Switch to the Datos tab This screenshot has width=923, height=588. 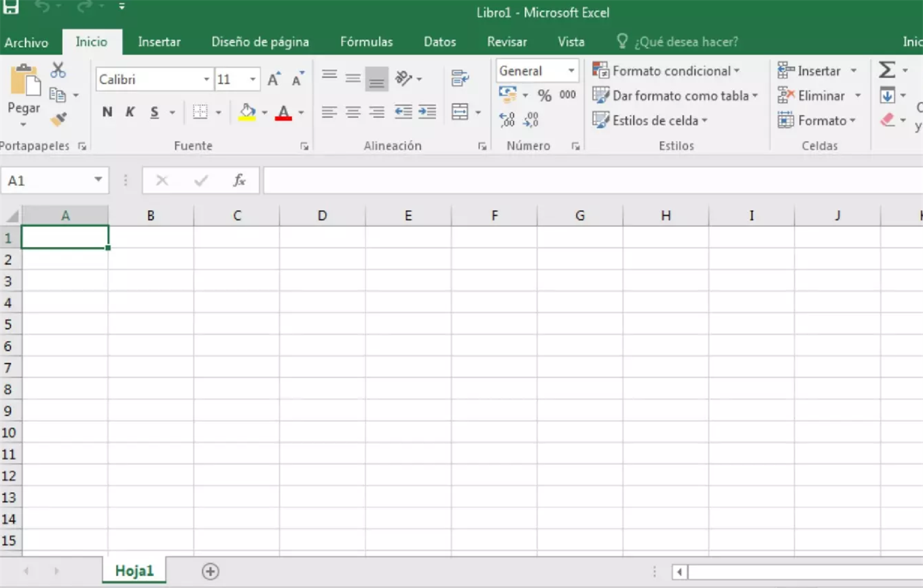(439, 42)
